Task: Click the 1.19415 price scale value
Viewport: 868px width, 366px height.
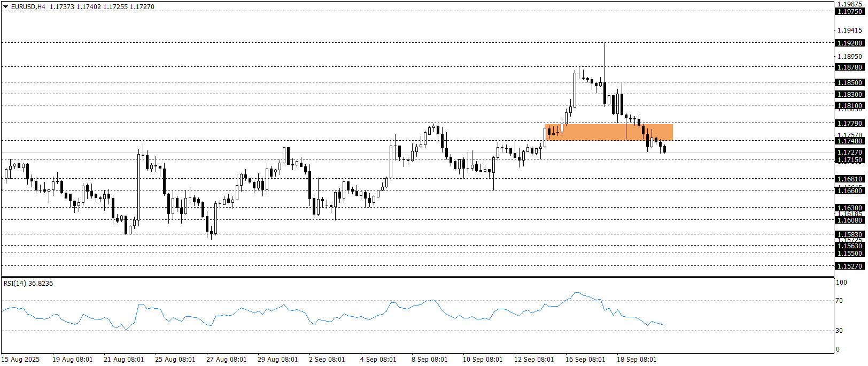Action: pos(849,30)
